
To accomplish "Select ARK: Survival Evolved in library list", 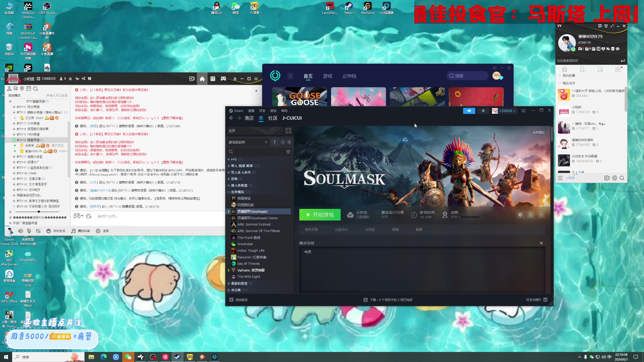I will coord(254,225).
